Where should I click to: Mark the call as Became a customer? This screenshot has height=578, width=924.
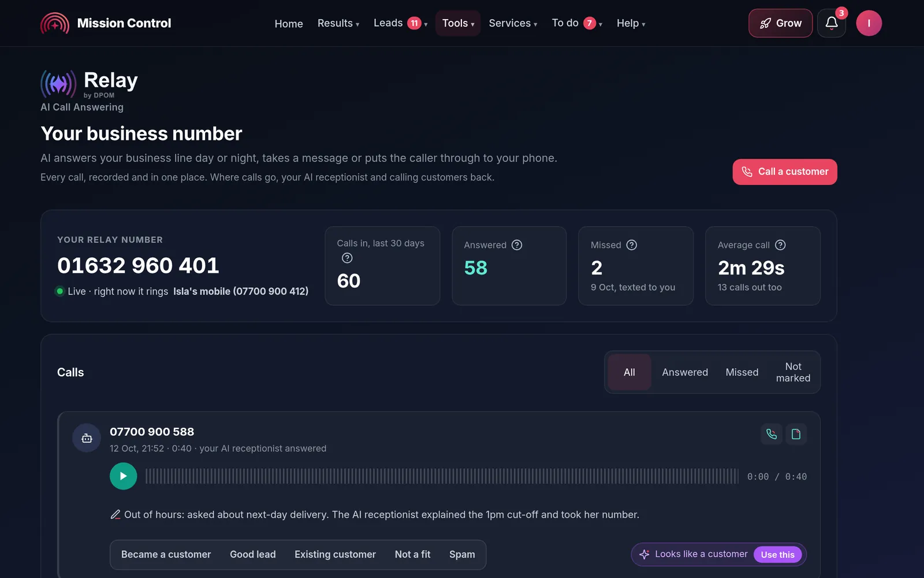pyautogui.click(x=166, y=554)
